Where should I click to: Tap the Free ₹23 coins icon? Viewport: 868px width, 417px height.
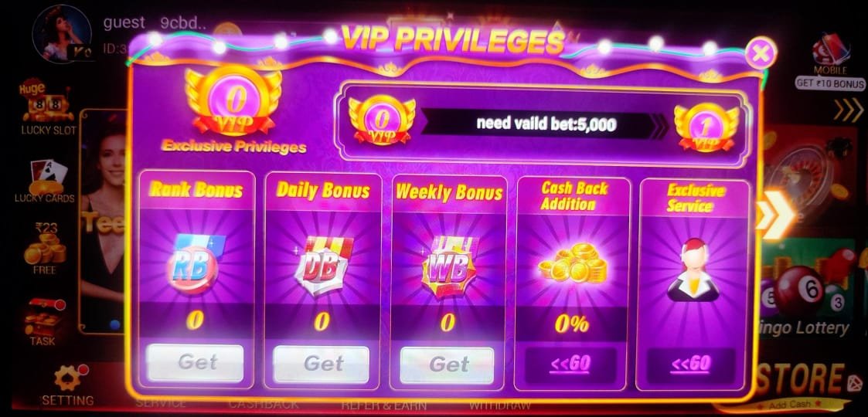(x=44, y=247)
